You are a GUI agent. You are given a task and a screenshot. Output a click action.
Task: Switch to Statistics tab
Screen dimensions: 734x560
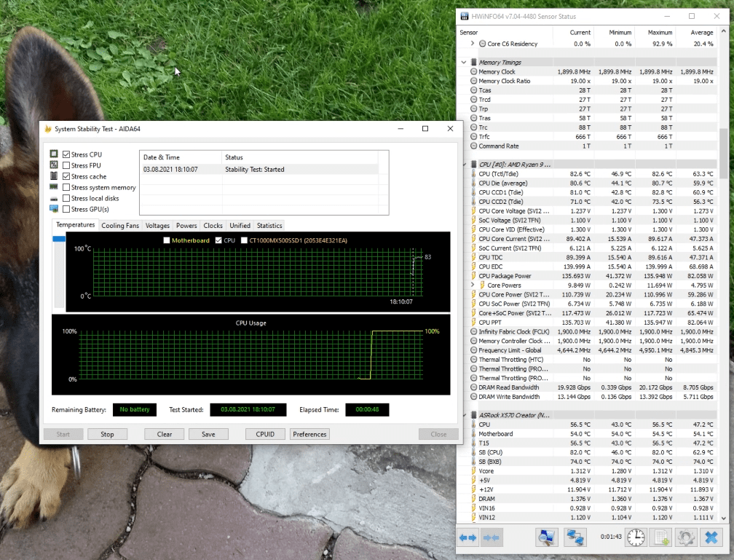269,225
